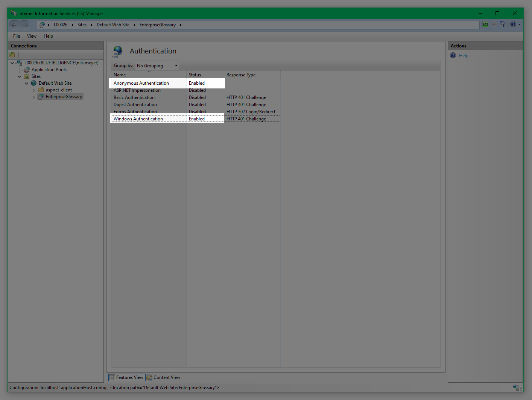Switch to Features View tab
This screenshot has width=532, height=400.
(x=127, y=377)
